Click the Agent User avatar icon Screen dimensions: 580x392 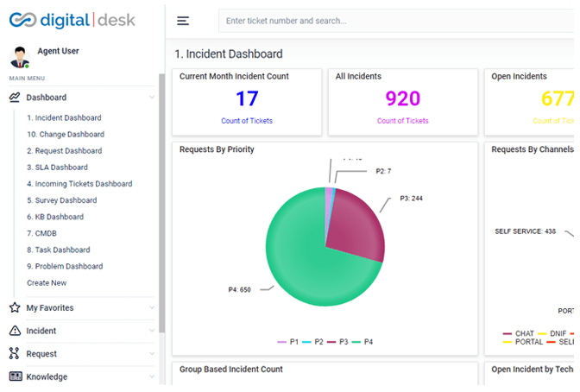click(19, 57)
